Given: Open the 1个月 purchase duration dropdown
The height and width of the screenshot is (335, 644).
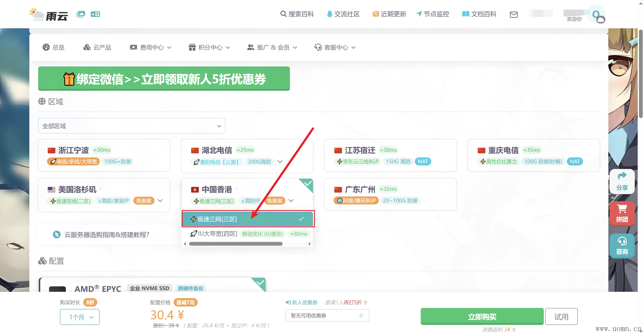Looking at the screenshot, I should 79,317.
